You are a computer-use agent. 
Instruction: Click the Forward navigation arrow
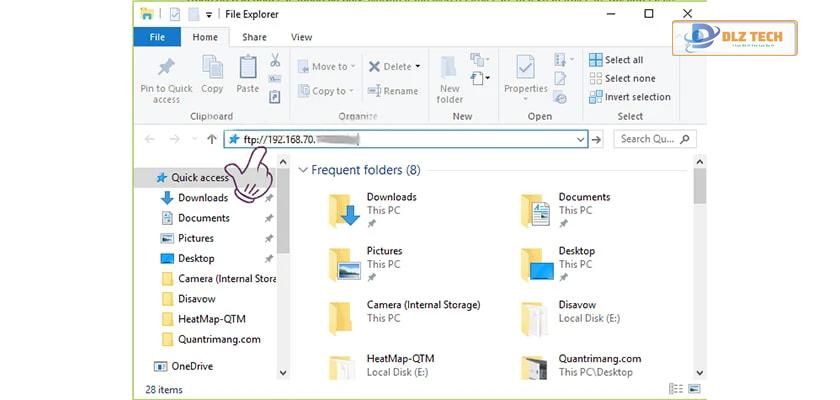175,139
